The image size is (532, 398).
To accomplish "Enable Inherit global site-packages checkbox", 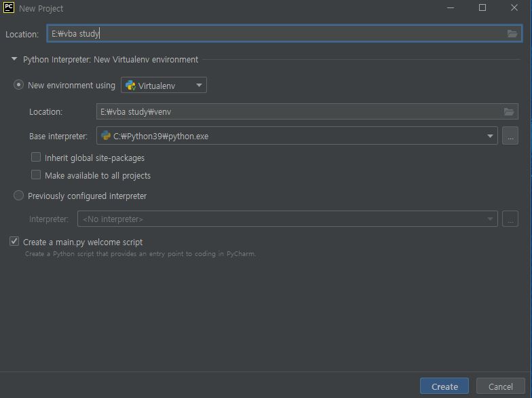I will point(36,158).
